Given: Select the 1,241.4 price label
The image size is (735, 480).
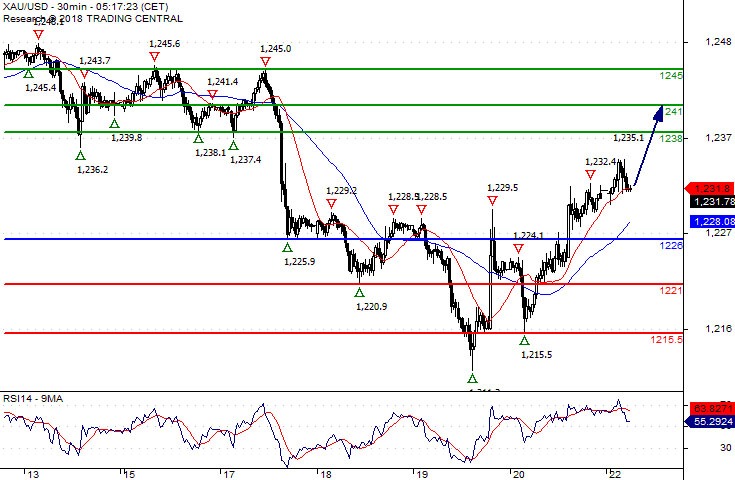Looking at the screenshot, I should [223, 82].
